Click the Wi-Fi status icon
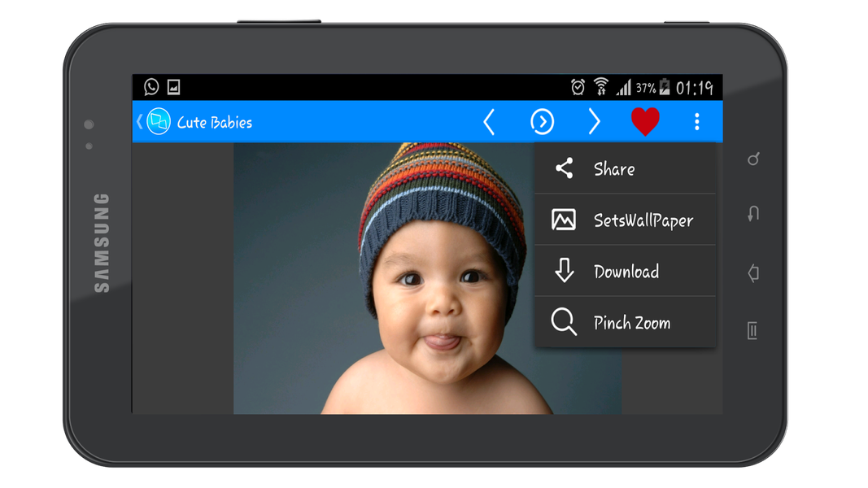This screenshot has height=488, width=868. 600,87
